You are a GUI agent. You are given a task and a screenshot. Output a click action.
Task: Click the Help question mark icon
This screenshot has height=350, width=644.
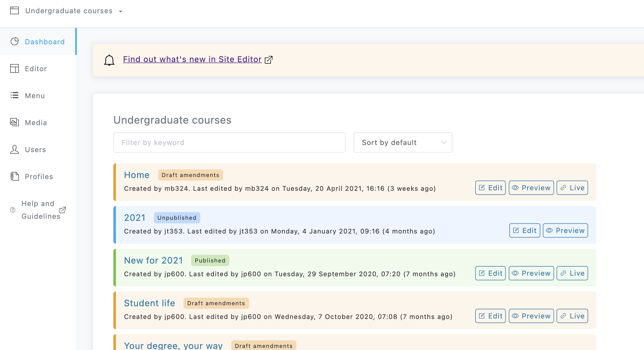(13, 210)
